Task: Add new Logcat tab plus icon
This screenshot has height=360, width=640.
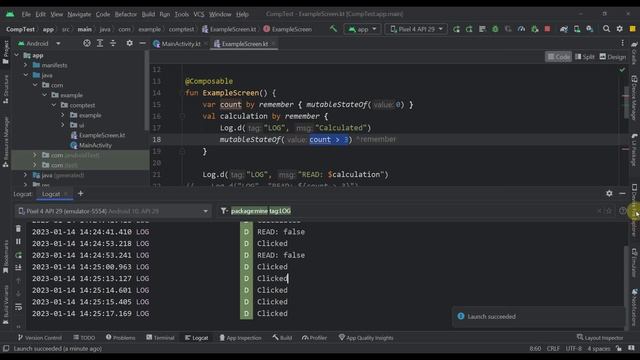Action: point(80,193)
